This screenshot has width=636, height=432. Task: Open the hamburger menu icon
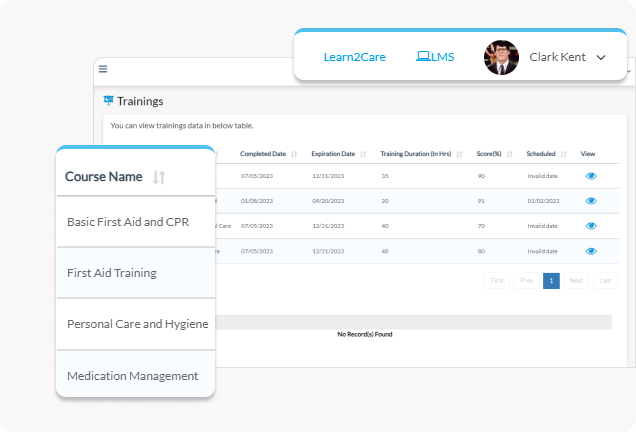[x=103, y=69]
